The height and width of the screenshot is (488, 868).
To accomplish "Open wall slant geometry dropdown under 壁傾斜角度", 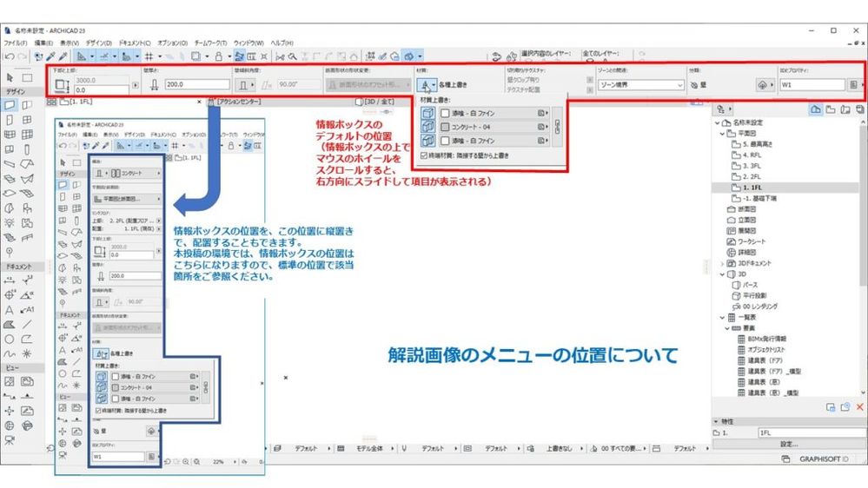I will click(x=245, y=84).
